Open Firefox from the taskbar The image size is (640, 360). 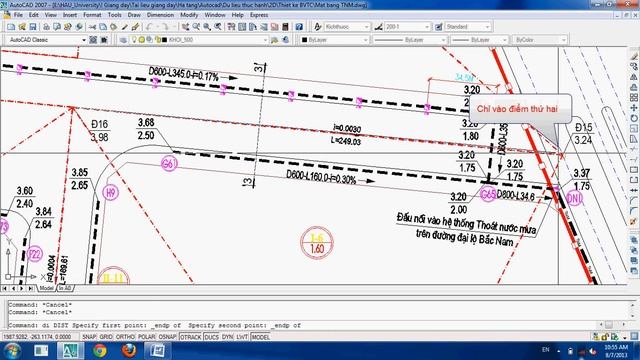pos(129,351)
